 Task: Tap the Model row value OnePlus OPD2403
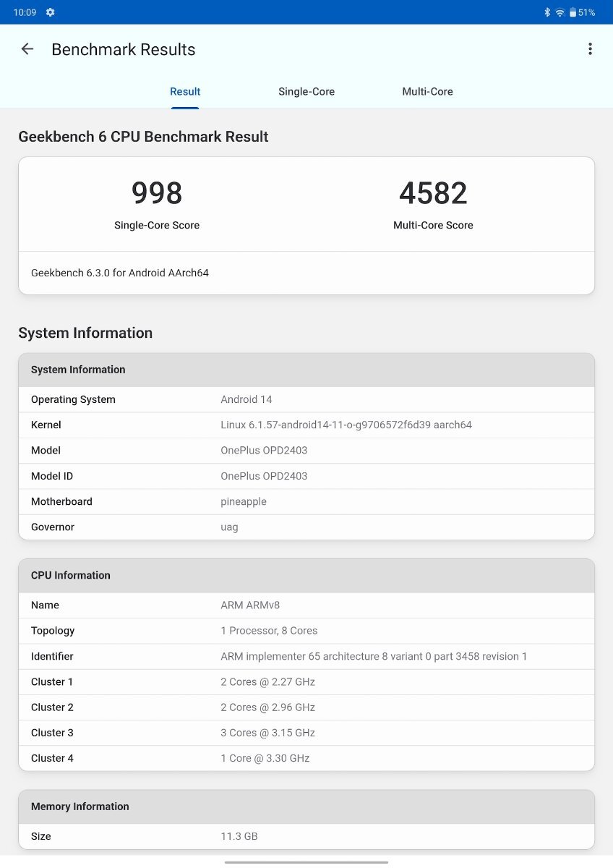264,450
